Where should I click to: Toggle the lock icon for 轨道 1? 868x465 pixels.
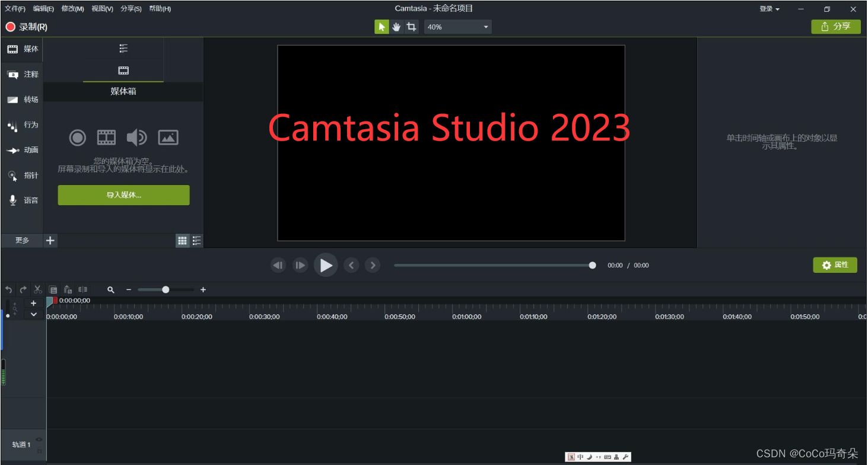click(39, 451)
